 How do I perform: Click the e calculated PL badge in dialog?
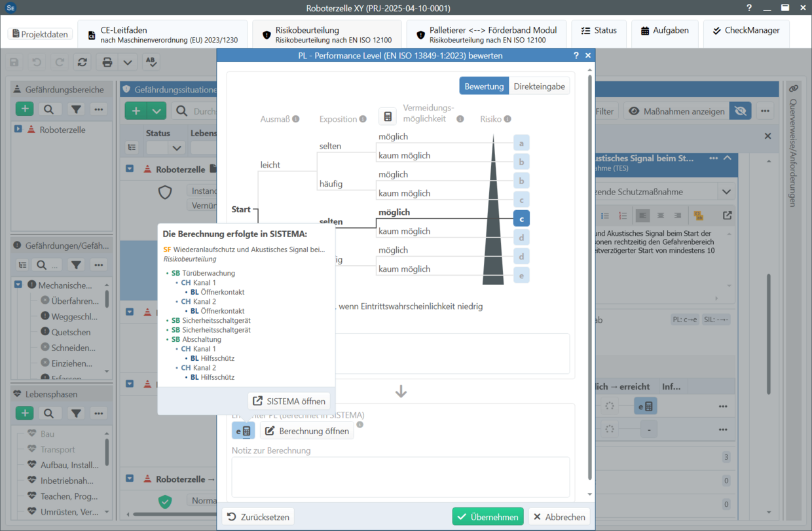244,431
